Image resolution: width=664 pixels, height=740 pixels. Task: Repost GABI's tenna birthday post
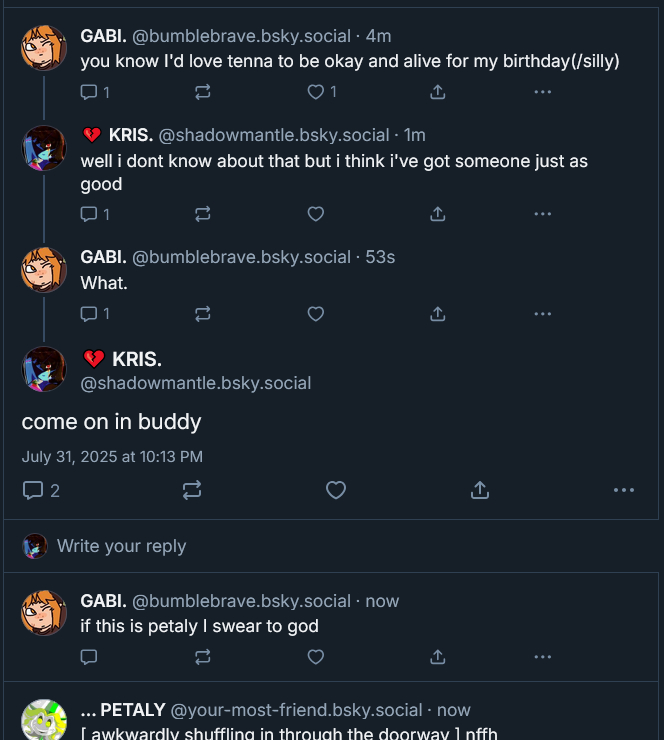pos(202,92)
